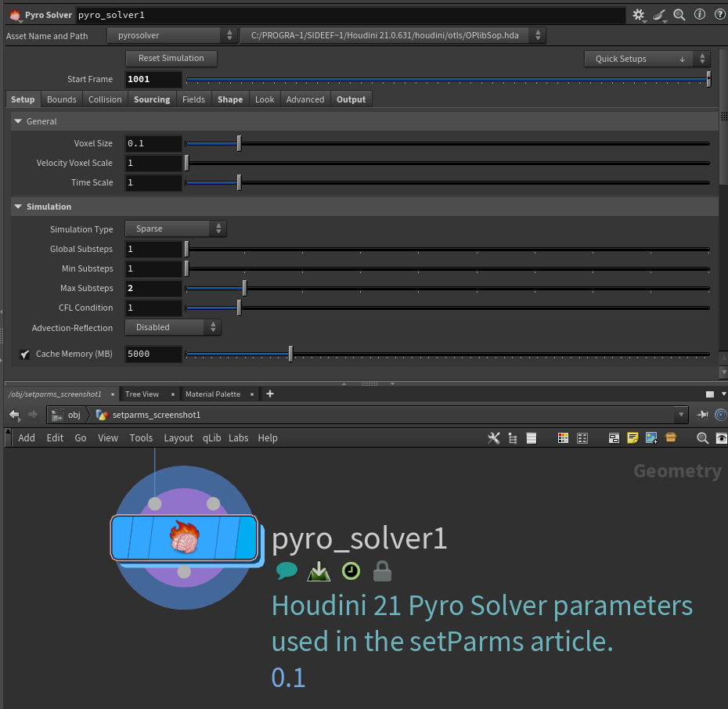This screenshot has width=728, height=709.
Task: Click the Reset Simulation button
Action: click(171, 58)
